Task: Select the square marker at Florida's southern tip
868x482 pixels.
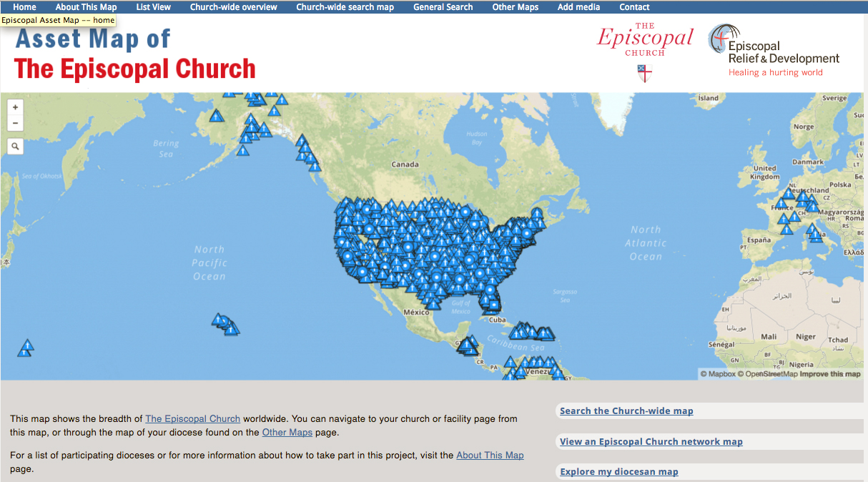Action: point(493,305)
